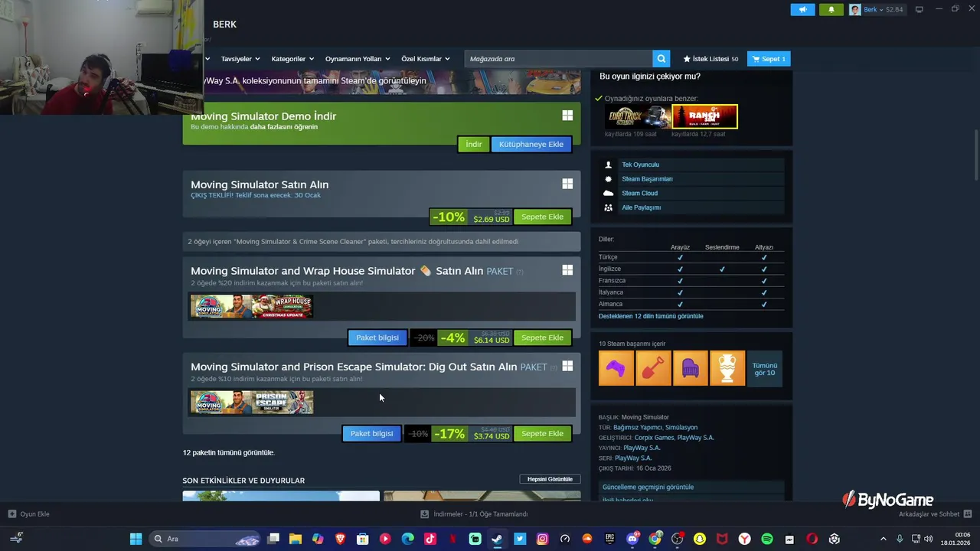
Task: Click the Brave browser taskbar icon
Action: click(340, 539)
